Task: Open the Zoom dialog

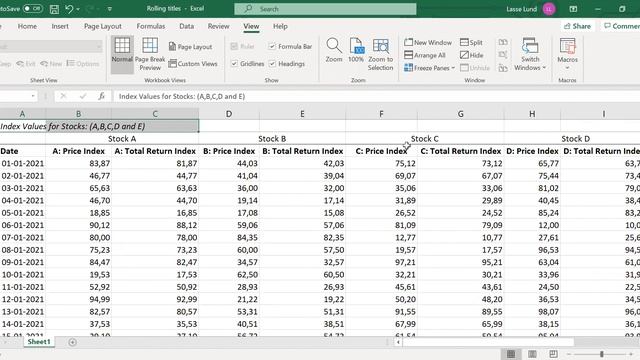Action: 334,51
